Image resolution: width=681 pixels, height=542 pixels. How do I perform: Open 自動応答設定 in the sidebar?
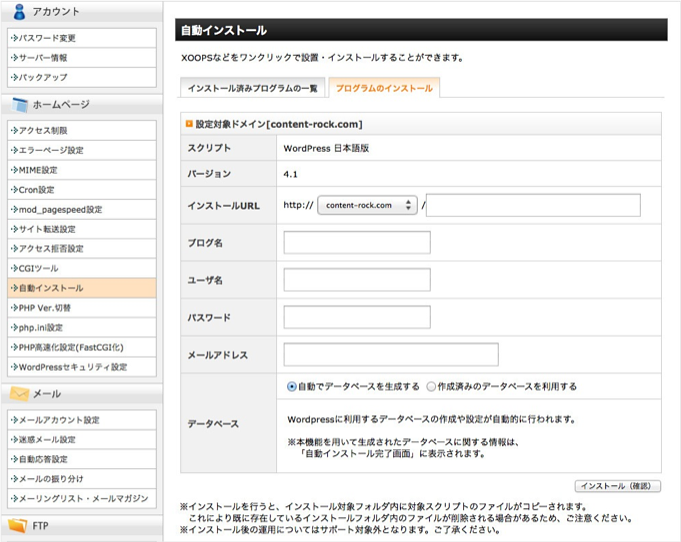point(82,459)
